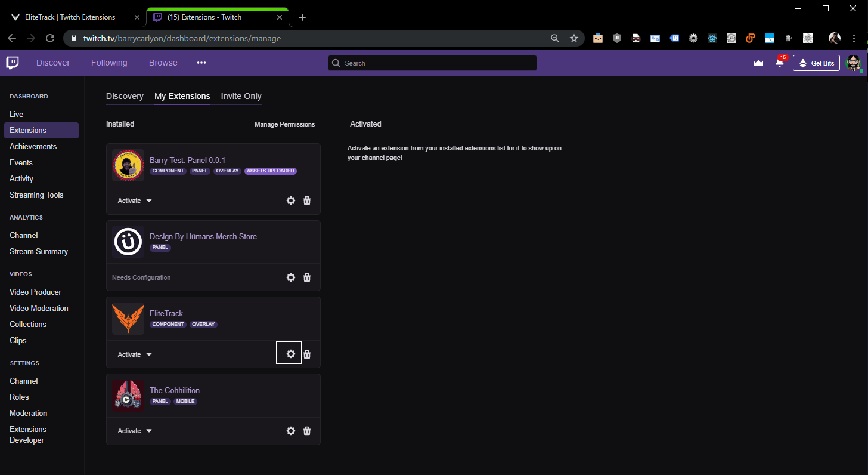Open a new browser tab
The height and width of the screenshot is (475, 868).
click(x=302, y=17)
